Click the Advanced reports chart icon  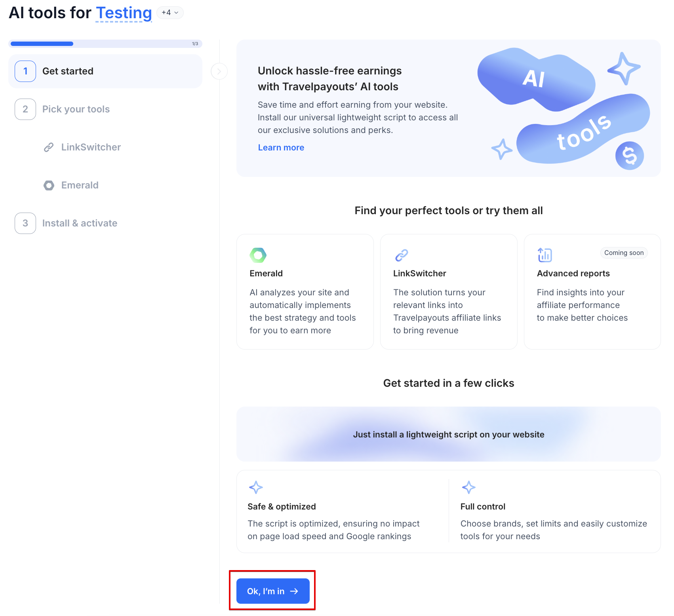545,255
